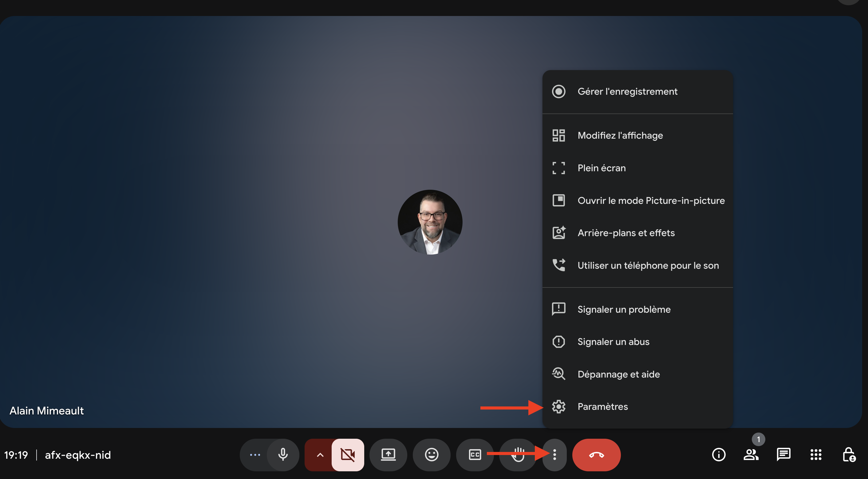
Task: Open host controls lock icon
Action: click(848, 455)
